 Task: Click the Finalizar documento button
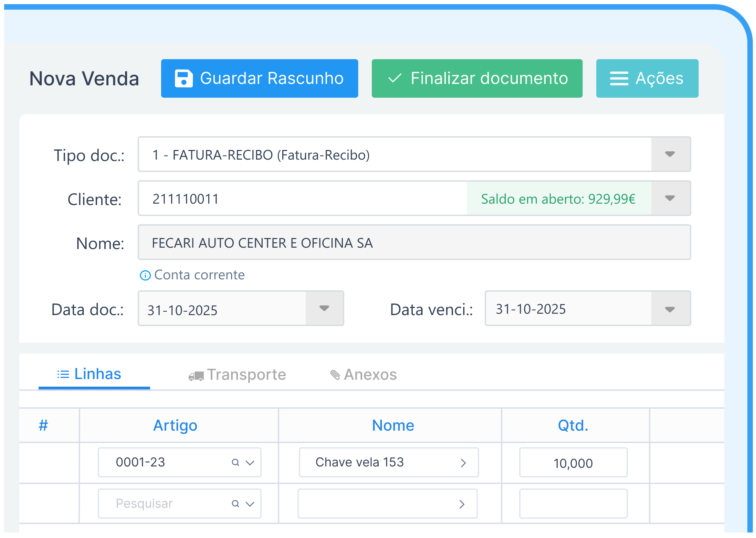477,78
